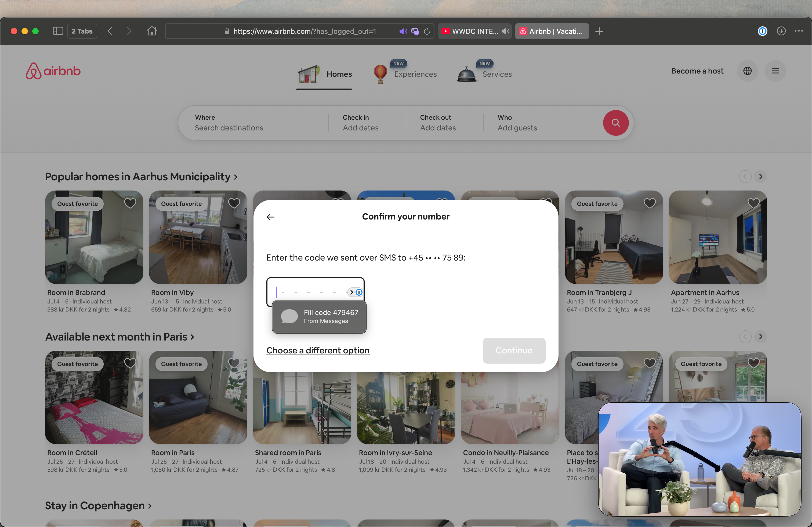Expand Available next month in Paris
812x527 pixels.
(x=119, y=337)
